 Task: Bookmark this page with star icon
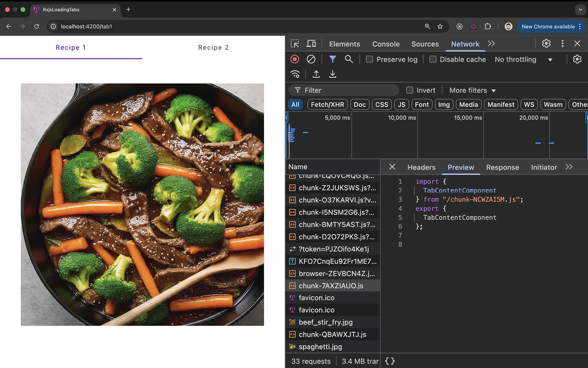click(x=440, y=26)
